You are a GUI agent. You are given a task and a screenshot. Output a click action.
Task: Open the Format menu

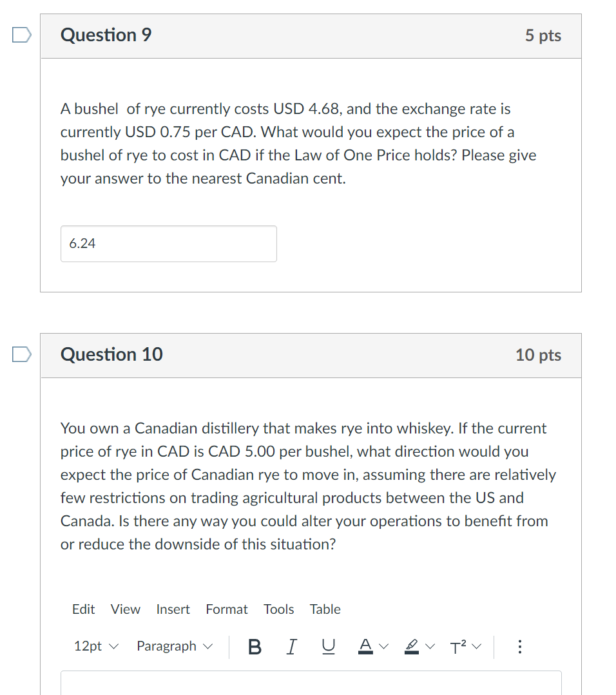[227, 609]
